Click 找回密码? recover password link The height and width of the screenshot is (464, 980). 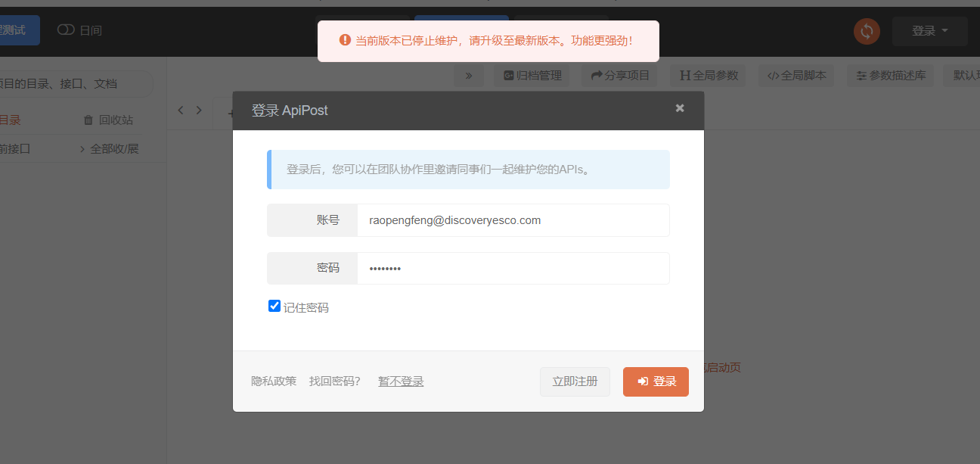[x=335, y=381]
